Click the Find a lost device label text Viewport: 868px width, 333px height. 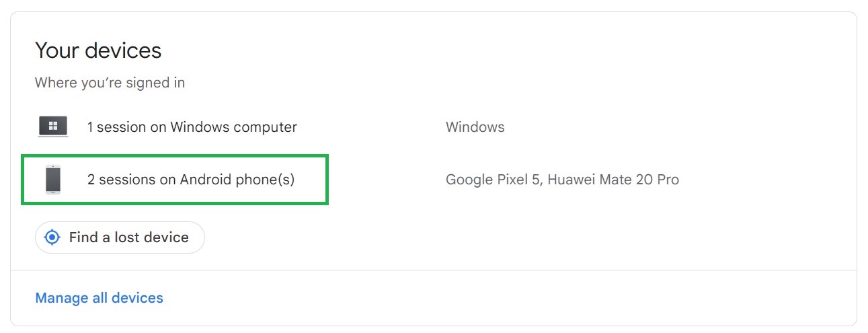[129, 237]
